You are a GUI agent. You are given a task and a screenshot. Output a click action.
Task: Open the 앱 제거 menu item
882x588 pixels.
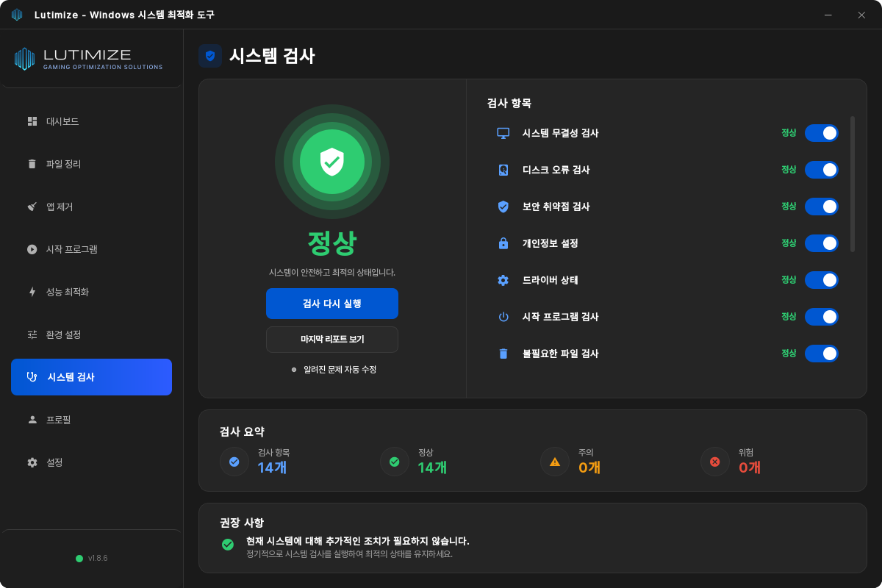point(91,207)
